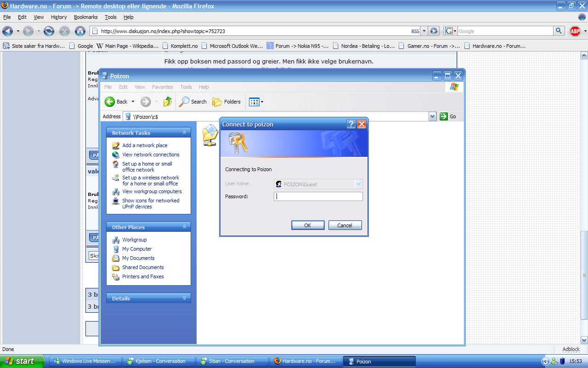Click Add a network place
Viewport: 588px width, 368px height.
(145, 145)
